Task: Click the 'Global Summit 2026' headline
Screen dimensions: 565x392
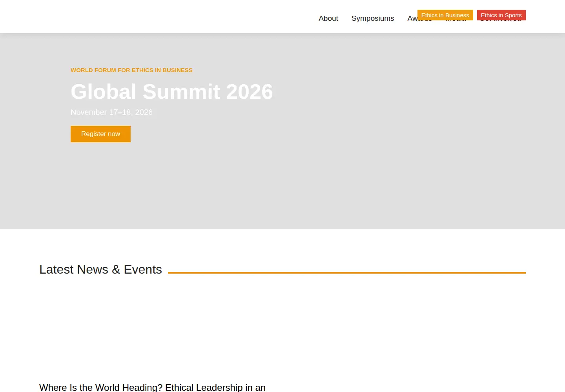Action: (x=171, y=92)
